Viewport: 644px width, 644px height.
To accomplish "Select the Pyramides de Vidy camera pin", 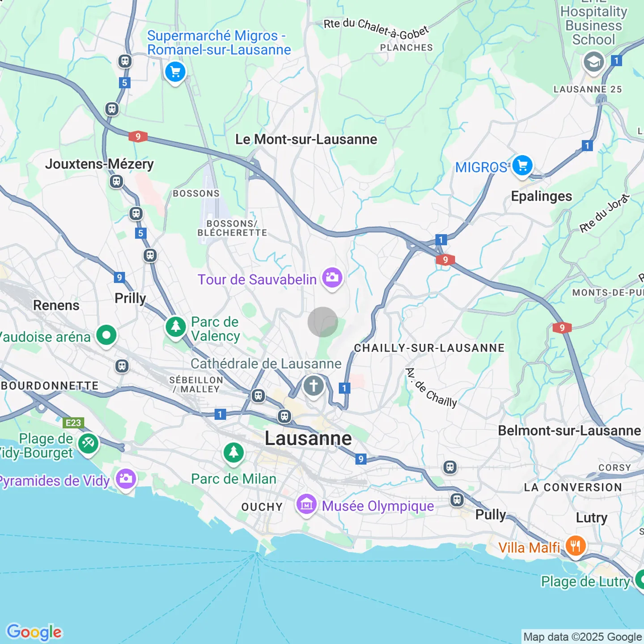I will [126, 479].
